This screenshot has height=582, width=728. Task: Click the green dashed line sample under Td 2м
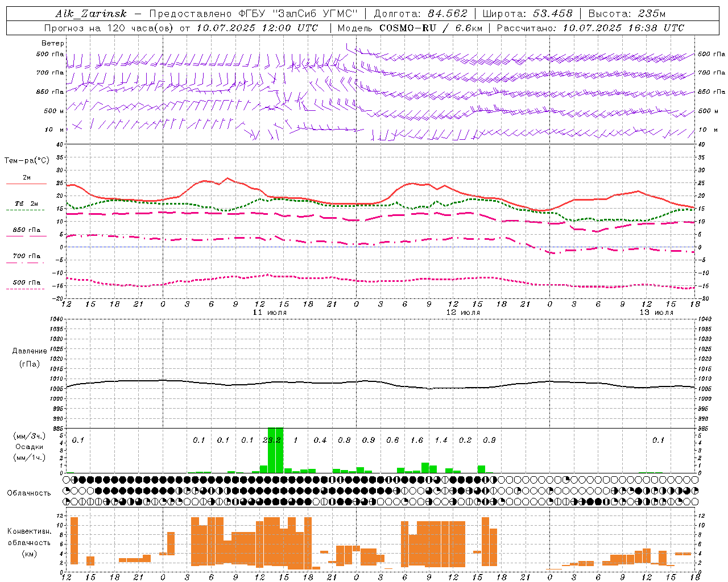click(26, 210)
